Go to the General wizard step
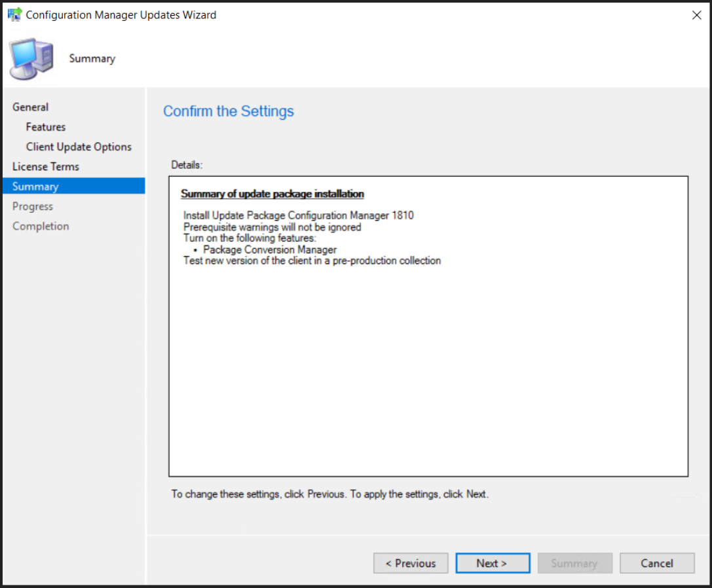This screenshot has height=588, width=712. click(30, 107)
